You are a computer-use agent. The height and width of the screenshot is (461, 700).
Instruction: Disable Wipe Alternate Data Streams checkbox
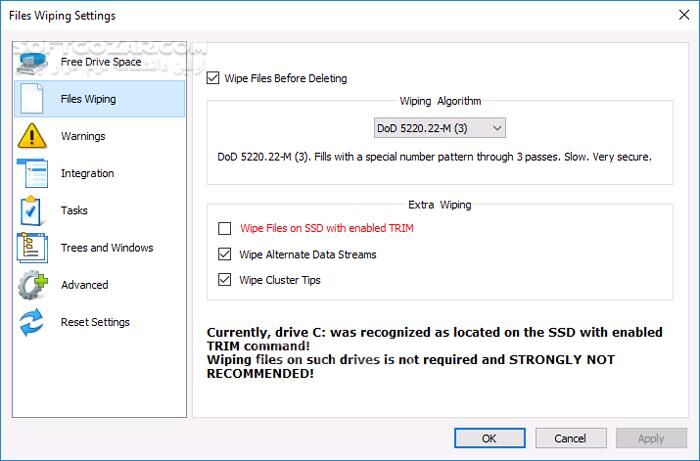tap(224, 254)
